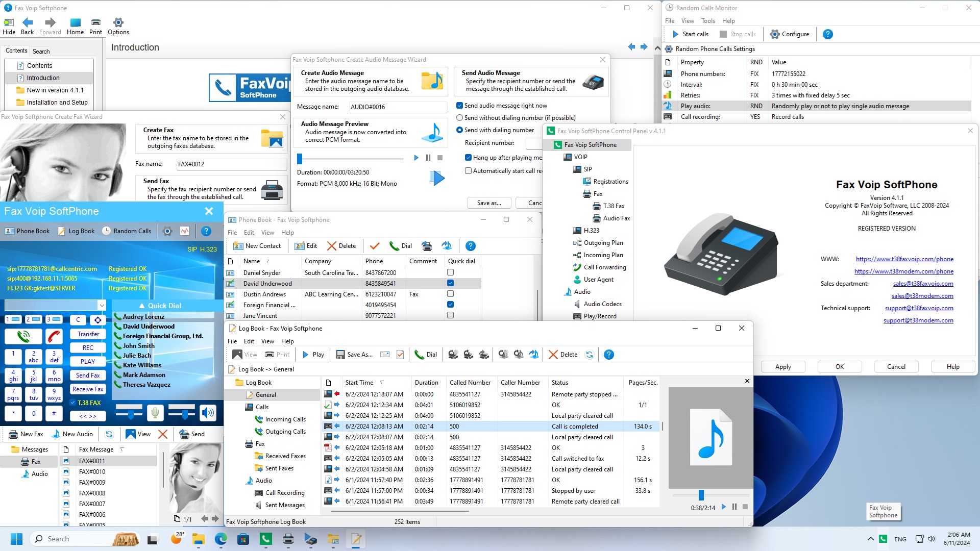Toggle Send with dialing number radio button
980x551 pixels.
point(459,130)
